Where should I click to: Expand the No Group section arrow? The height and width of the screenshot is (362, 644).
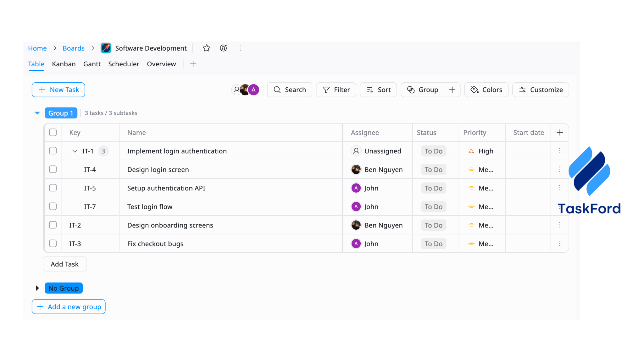click(x=37, y=288)
